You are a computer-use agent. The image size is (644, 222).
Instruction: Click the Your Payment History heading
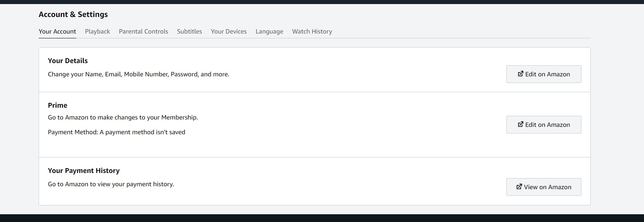coord(84,170)
